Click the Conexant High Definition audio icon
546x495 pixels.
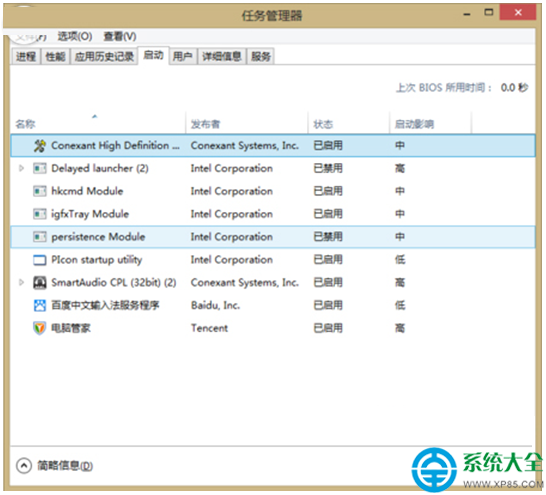(40, 146)
